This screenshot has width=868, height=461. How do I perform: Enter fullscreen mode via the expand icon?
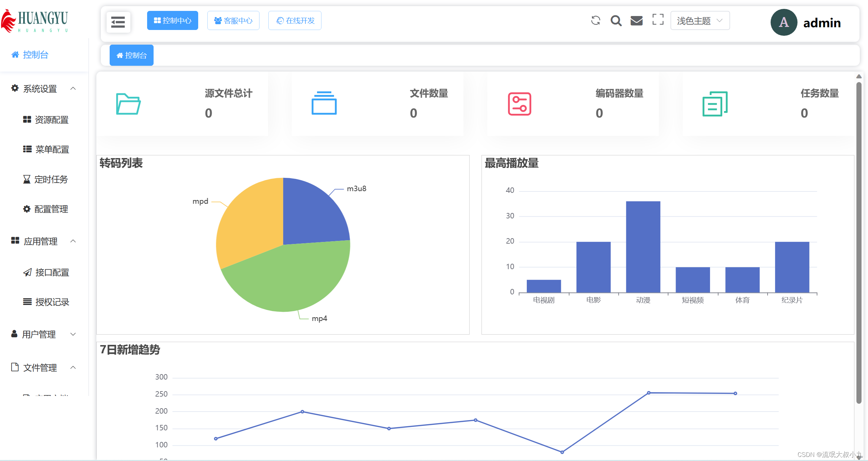click(658, 20)
